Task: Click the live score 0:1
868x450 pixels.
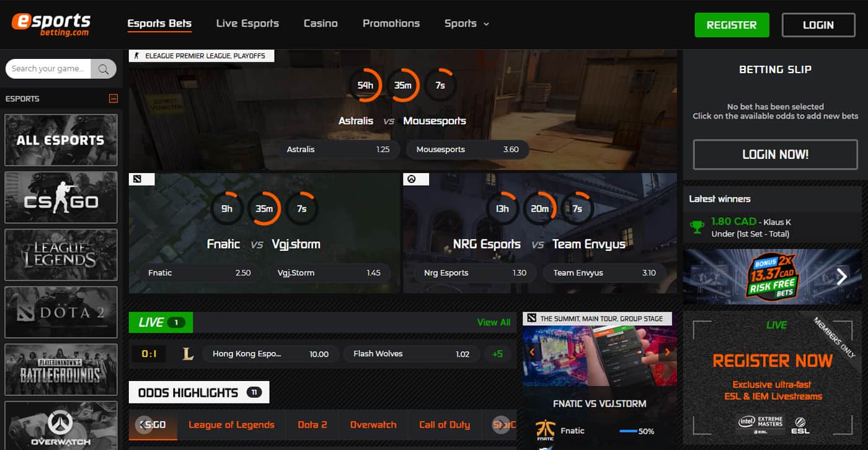Action: (x=149, y=354)
